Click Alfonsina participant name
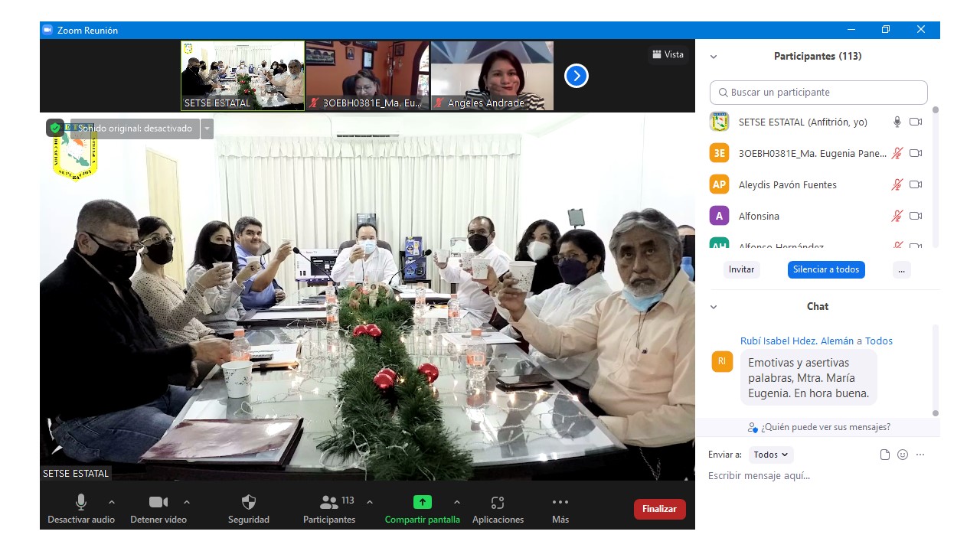This screenshot has height=551, width=980. click(759, 217)
